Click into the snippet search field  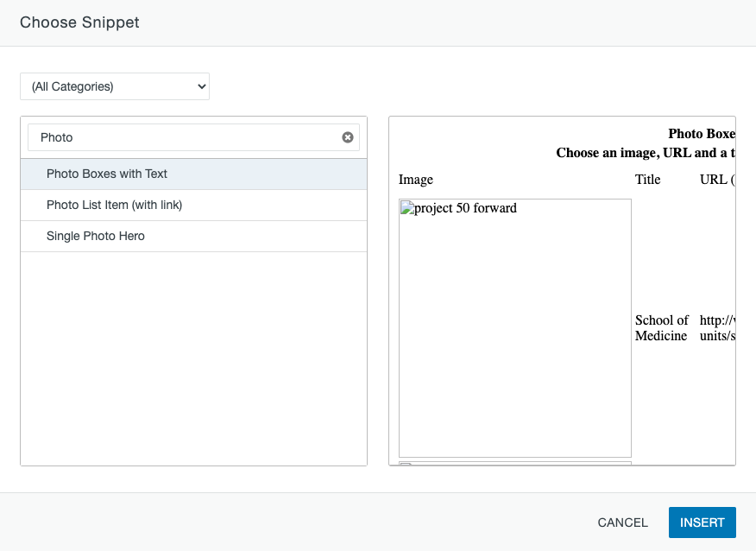[186, 137]
